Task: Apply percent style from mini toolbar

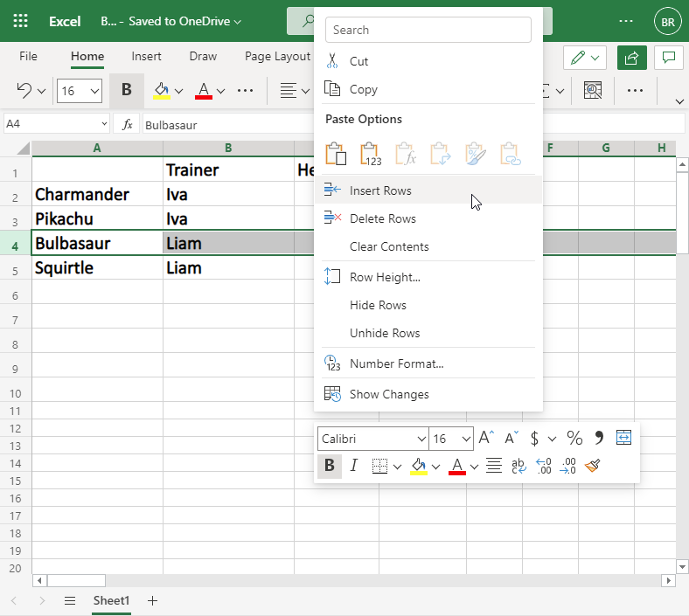Action: point(574,438)
